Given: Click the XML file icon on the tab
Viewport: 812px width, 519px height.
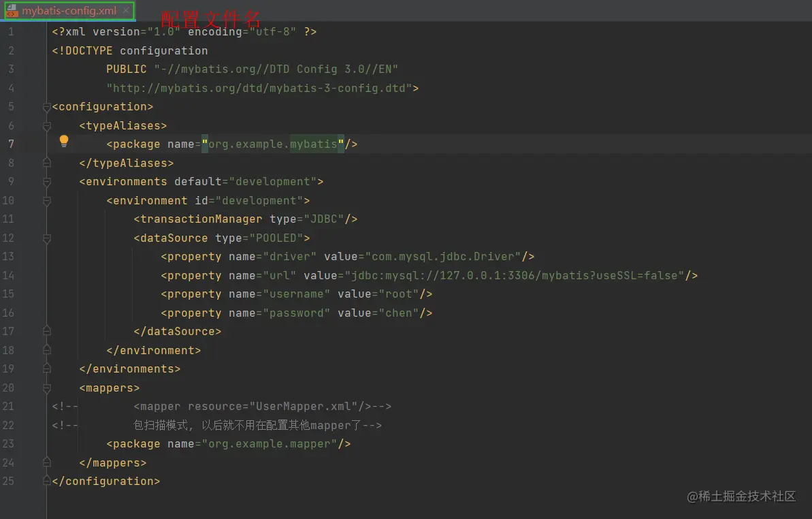Looking at the screenshot, I should click(12, 11).
